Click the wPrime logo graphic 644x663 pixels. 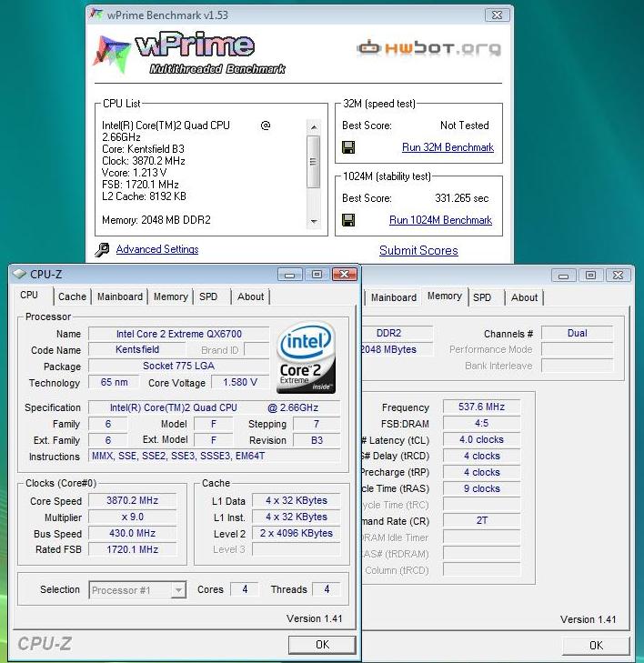tap(189, 53)
